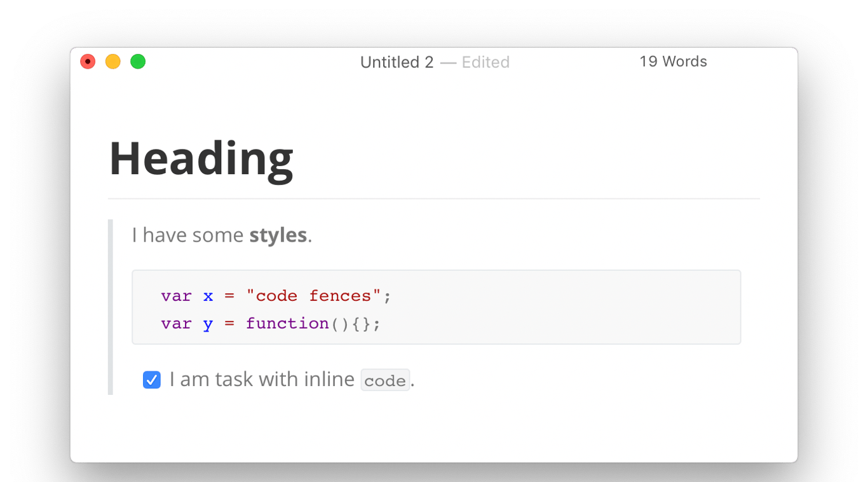Click the "function" keyword in the code

tap(287, 324)
